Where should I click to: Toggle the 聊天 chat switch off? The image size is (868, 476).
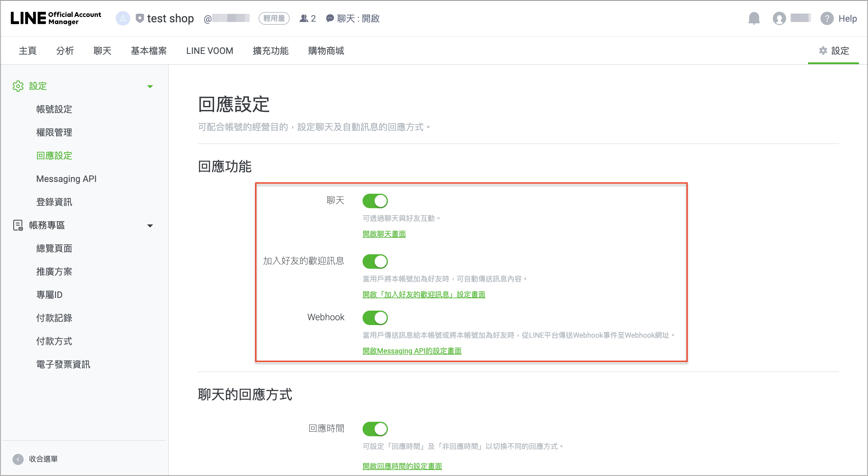[x=375, y=201]
